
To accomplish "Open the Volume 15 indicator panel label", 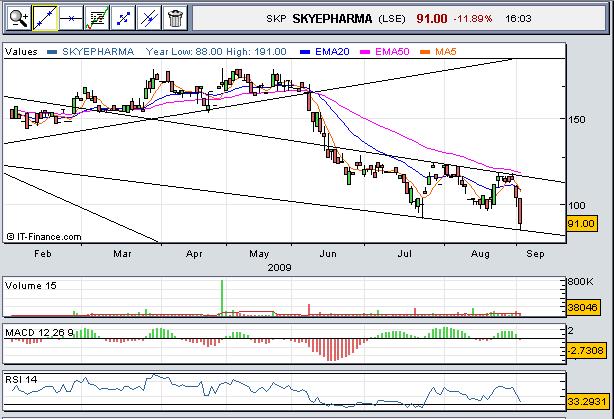I will click(31, 283).
